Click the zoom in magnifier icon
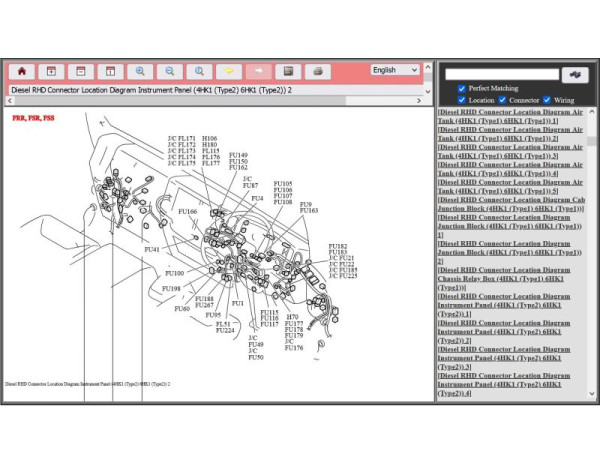The image size is (600, 464). (x=140, y=71)
